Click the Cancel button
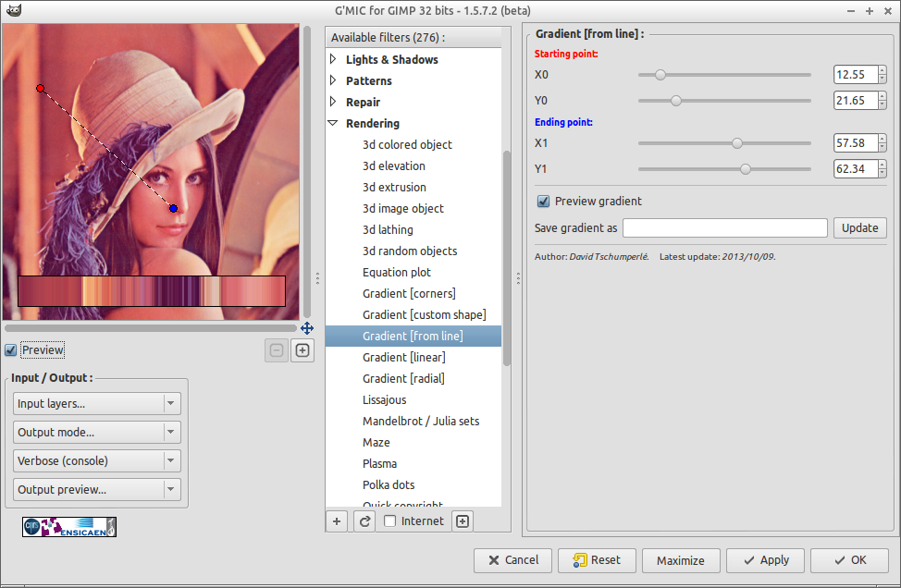The height and width of the screenshot is (588, 901). pos(512,560)
